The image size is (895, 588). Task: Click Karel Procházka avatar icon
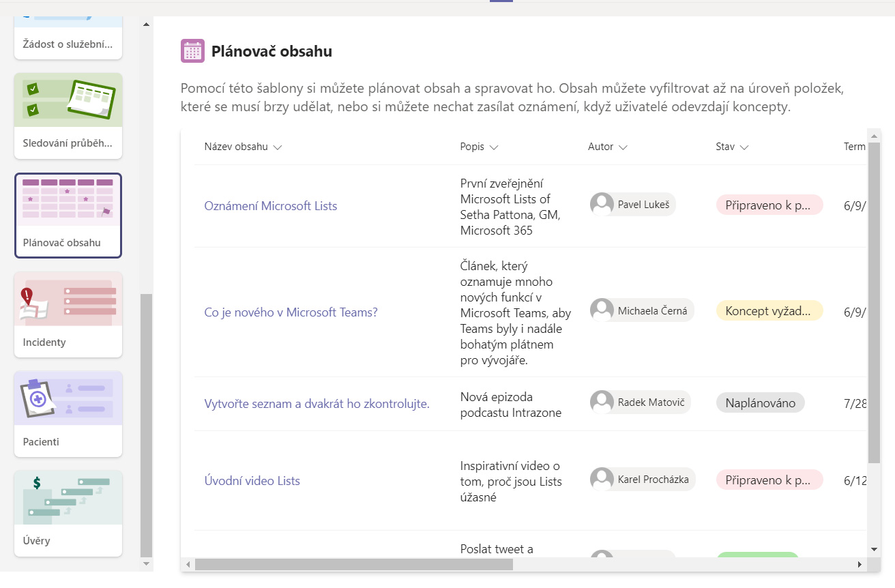(x=602, y=479)
